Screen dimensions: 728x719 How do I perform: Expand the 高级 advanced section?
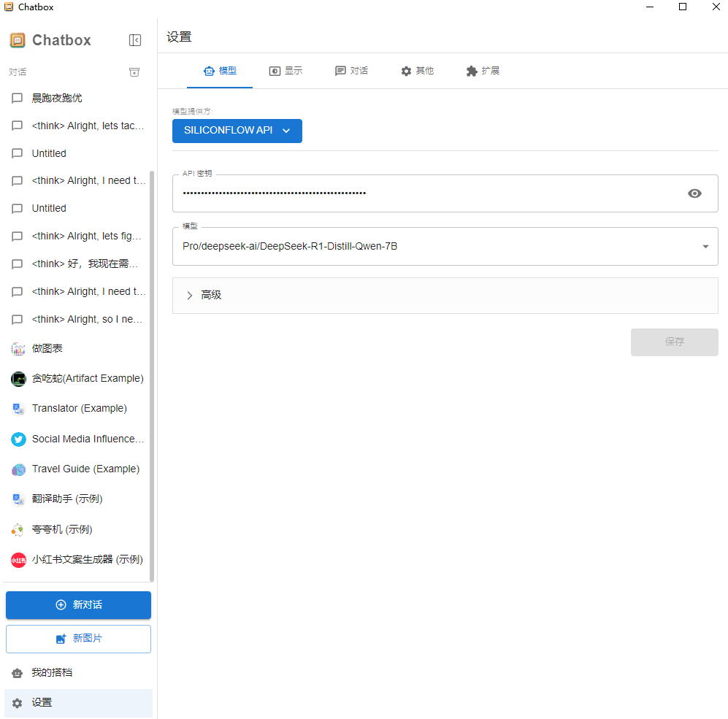445,296
